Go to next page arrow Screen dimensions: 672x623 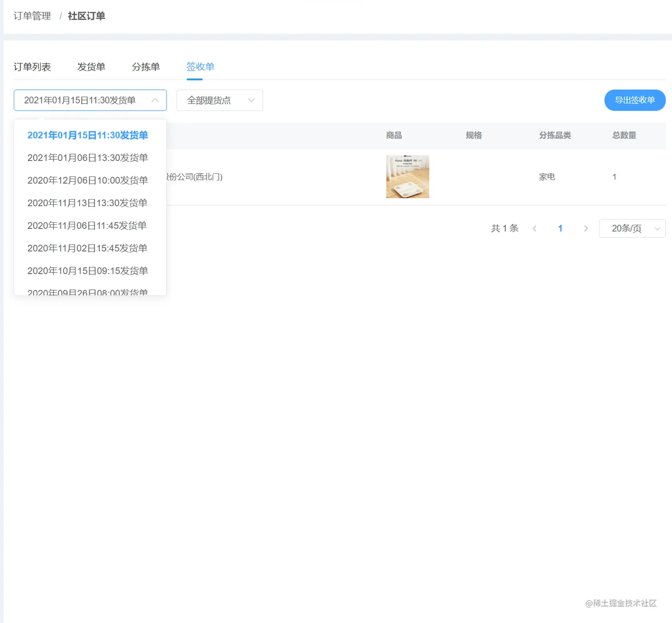[586, 228]
